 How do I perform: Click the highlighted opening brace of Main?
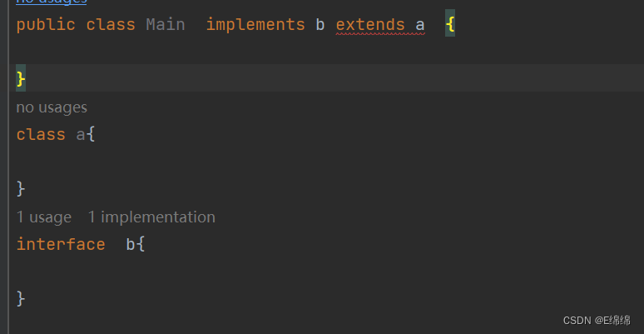450,25
